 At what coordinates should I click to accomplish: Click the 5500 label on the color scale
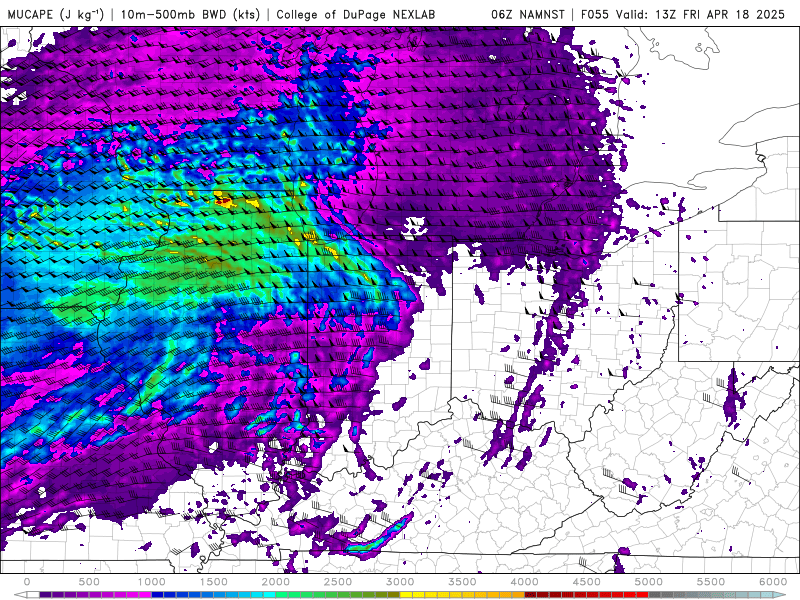click(711, 582)
